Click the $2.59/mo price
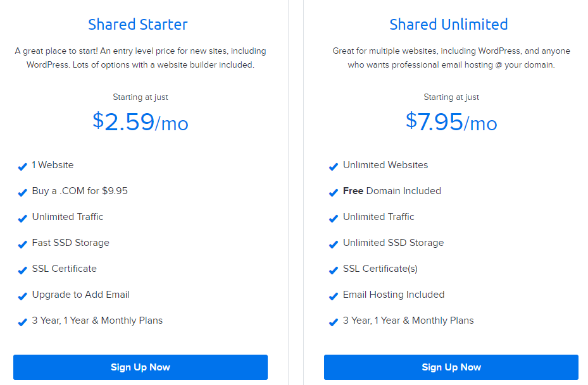Viewport: 588px width, 385px height. tap(141, 122)
